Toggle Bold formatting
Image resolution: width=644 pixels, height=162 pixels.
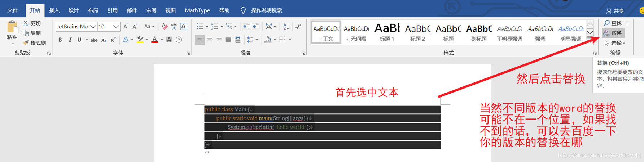[x=60, y=40]
